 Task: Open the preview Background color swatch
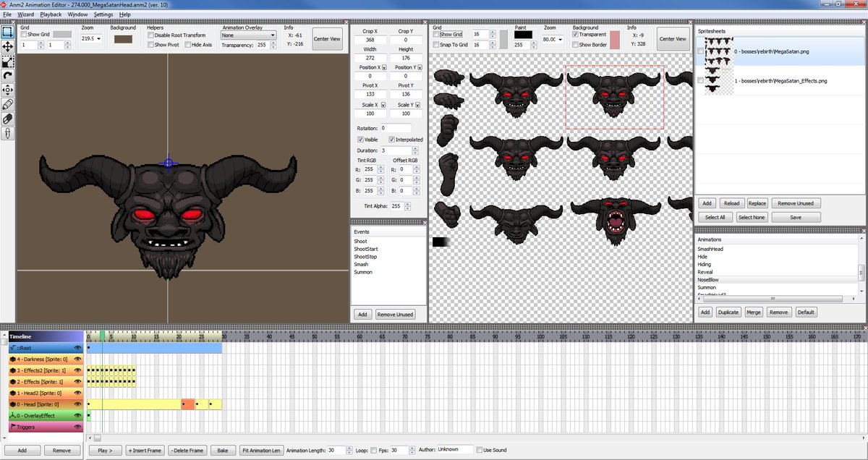click(124, 38)
